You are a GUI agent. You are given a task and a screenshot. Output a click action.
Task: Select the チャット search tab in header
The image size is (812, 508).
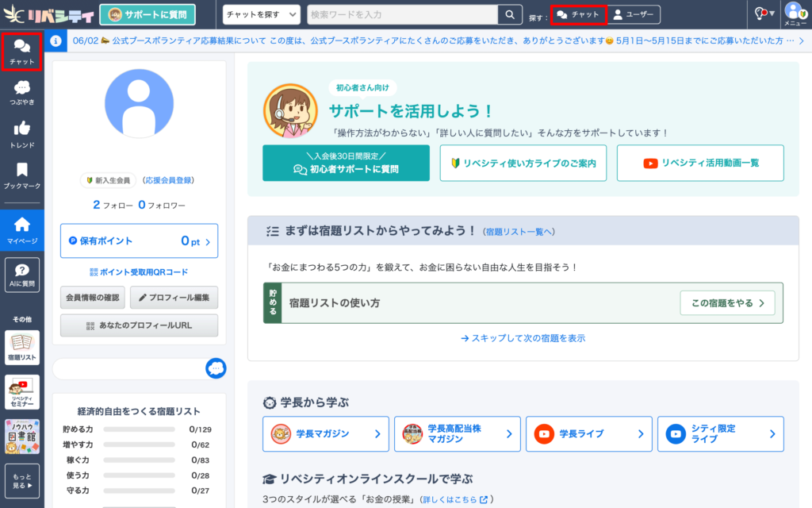[578, 14]
